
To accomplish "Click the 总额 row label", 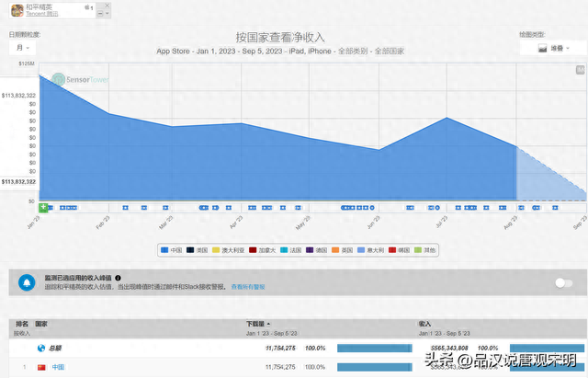I will pyautogui.click(x=55, y=349).
